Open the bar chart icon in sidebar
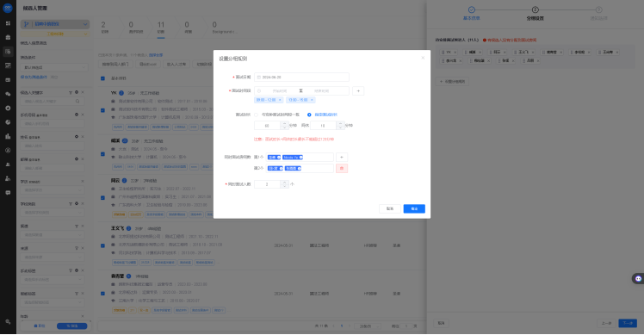 [x=8, y=136]
